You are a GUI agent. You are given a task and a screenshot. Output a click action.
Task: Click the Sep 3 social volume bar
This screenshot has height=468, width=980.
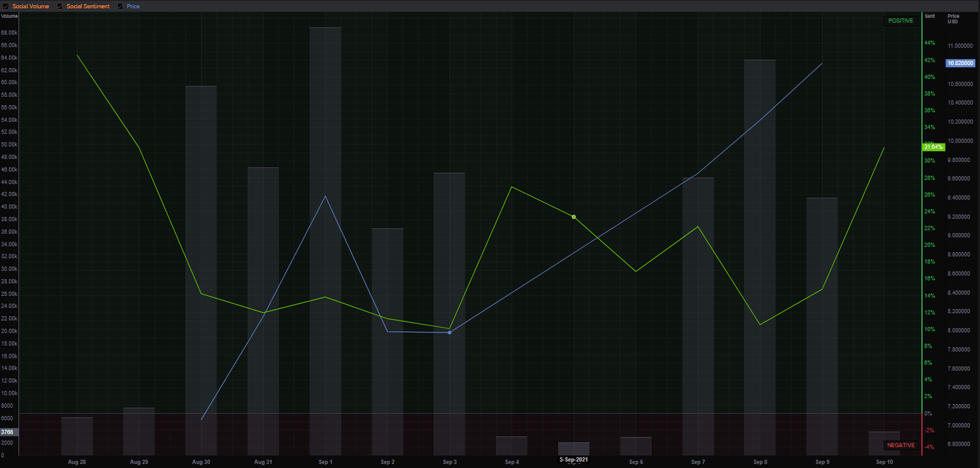pyautogui.click(x=449, y=314)
